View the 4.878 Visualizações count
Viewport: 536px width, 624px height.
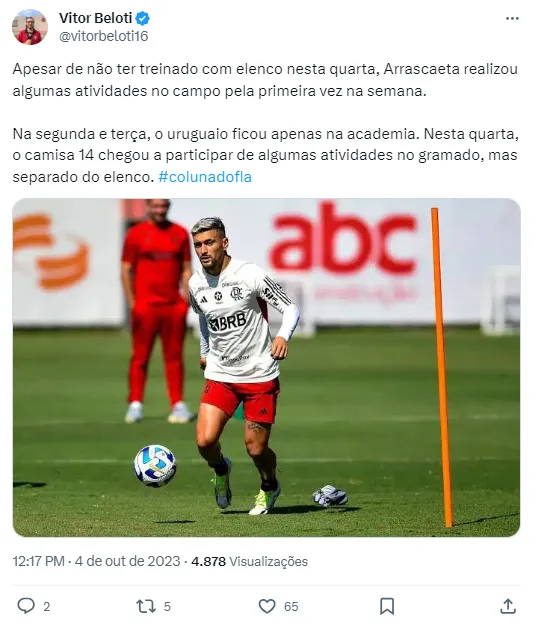click(x=249, y=561)
